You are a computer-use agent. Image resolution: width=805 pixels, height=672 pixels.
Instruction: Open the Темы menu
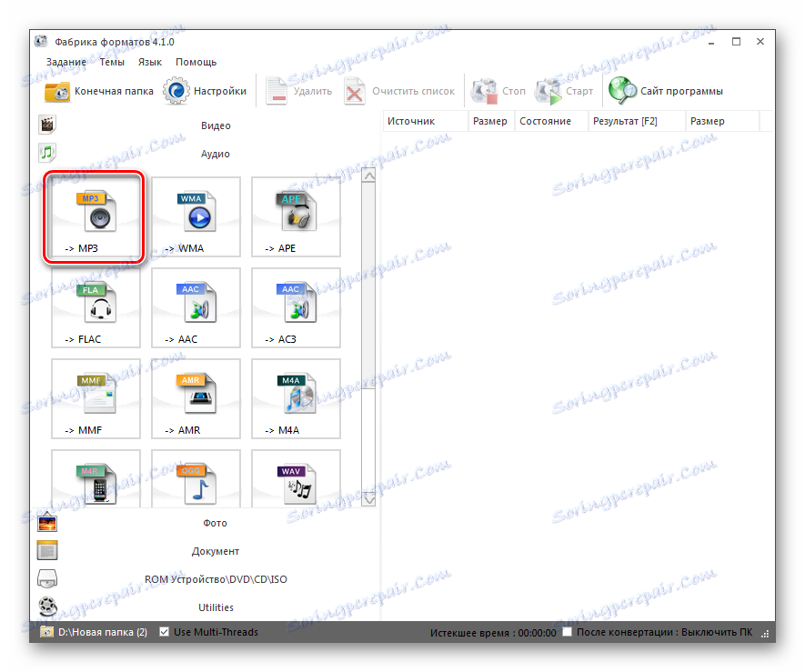click(x=112, y=62)
